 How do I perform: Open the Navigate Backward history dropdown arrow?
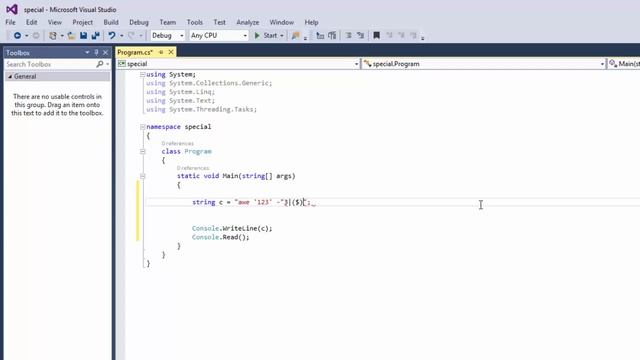[x=27, y=36]
